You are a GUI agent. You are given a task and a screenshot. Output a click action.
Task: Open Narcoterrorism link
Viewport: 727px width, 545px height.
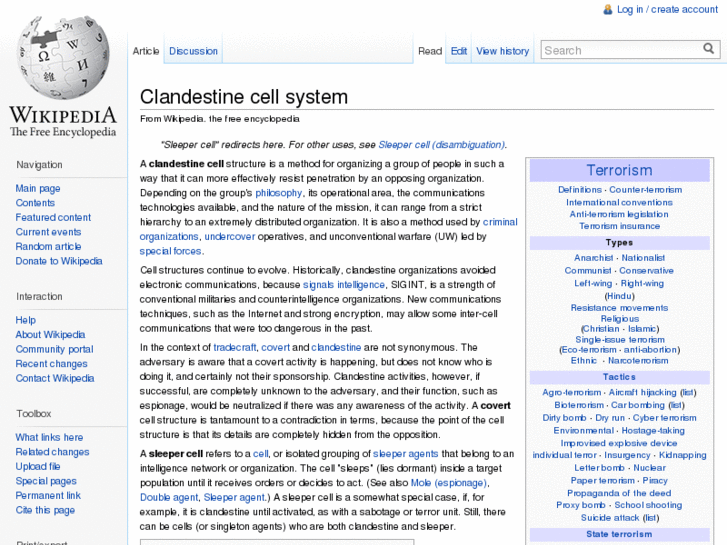[638, 360]
